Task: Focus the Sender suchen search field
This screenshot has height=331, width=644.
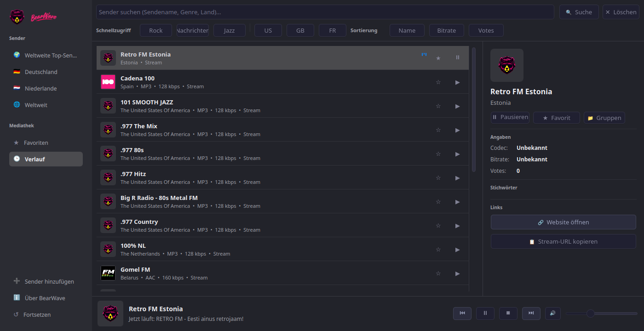Action: (325, 12)
